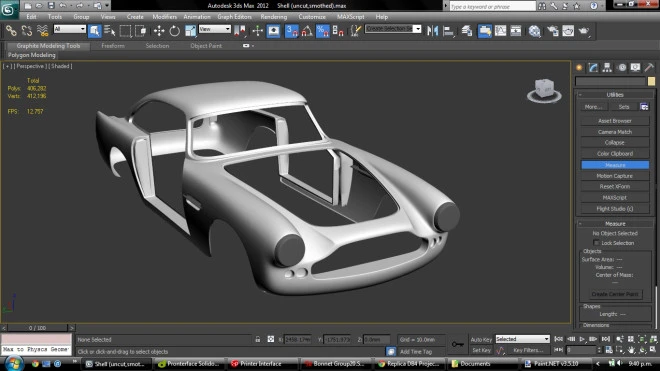The image size is (660, 371).
Task: Switch to the Hierarchy command panel tab
Action: click(607, 67)
